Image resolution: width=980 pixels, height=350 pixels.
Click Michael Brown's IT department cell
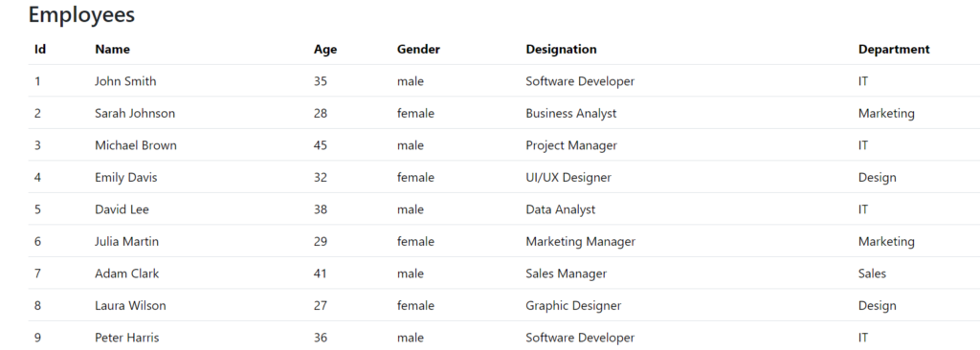coord(863,145)
